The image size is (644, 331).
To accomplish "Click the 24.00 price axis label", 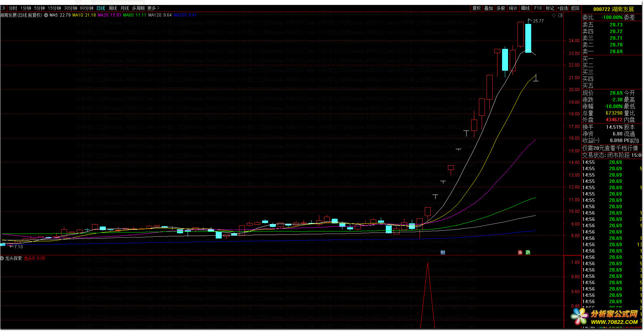I will coord(574,41).
